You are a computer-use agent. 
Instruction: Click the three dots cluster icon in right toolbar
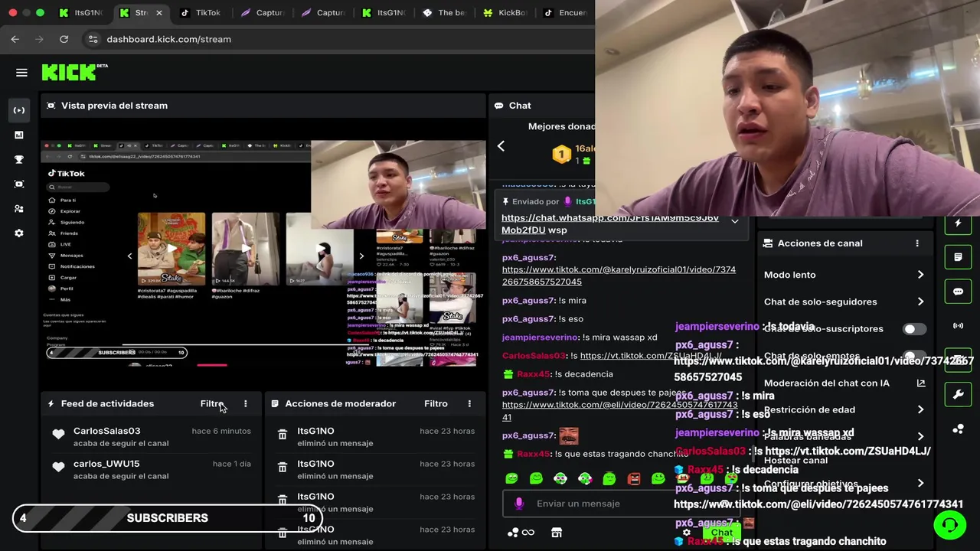958,429
